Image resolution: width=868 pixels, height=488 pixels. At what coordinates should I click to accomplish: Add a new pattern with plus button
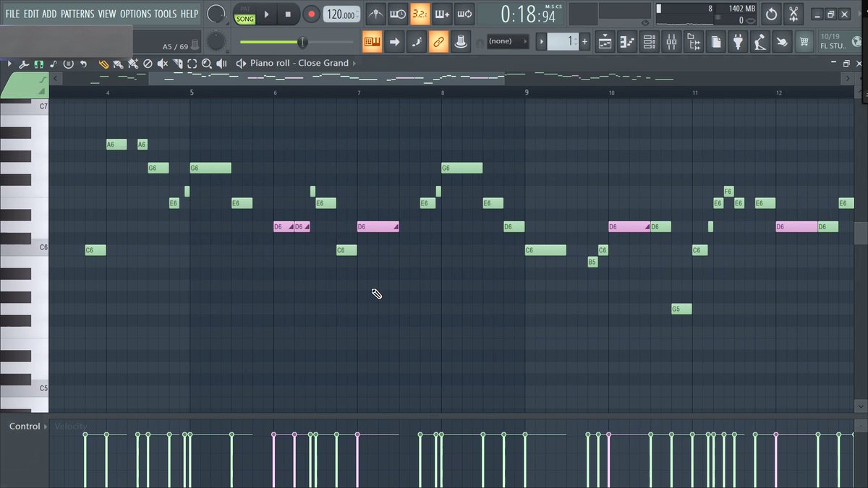[x=584, y=42]
